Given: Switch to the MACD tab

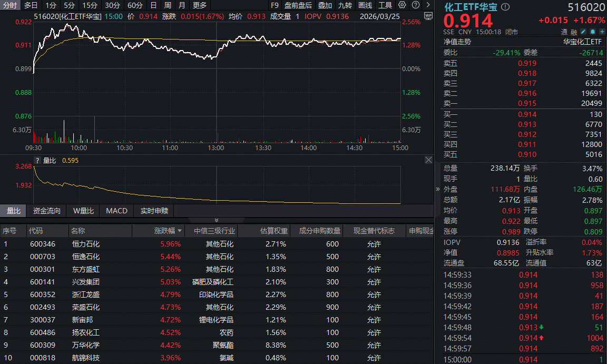Looking at the screenshot, I should 116,211.
